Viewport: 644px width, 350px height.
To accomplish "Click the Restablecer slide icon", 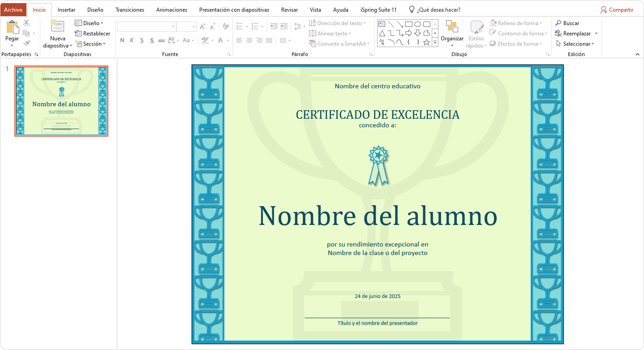I will point(92,34).
